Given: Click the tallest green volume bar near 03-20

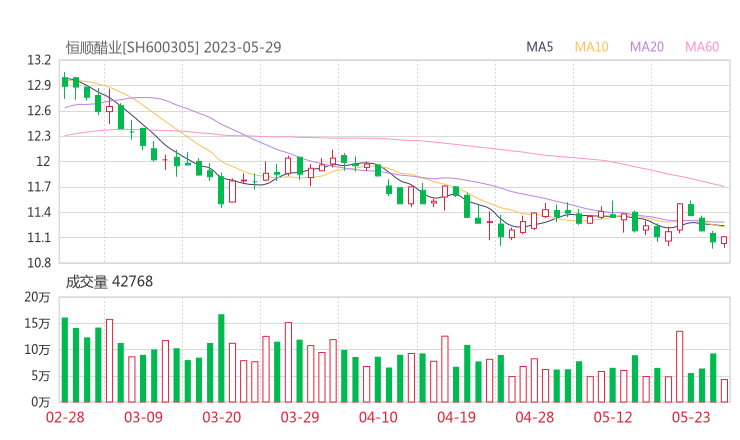Looking at the screenshot, I should (x=221, y=358).
